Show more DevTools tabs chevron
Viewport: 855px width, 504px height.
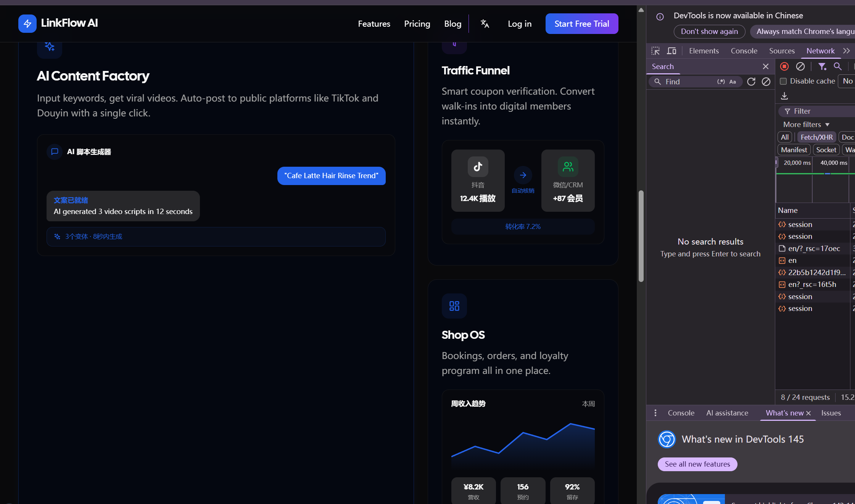[x=847, y=51]
